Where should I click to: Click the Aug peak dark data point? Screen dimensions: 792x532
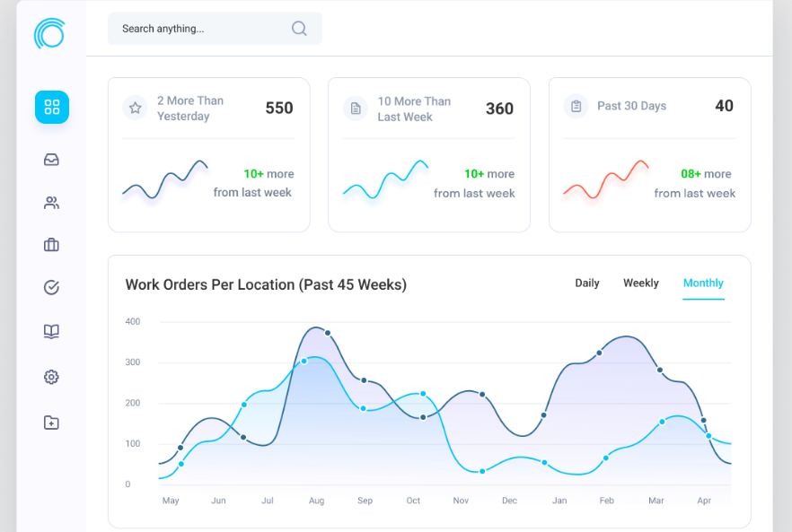(x=328, y=333)
